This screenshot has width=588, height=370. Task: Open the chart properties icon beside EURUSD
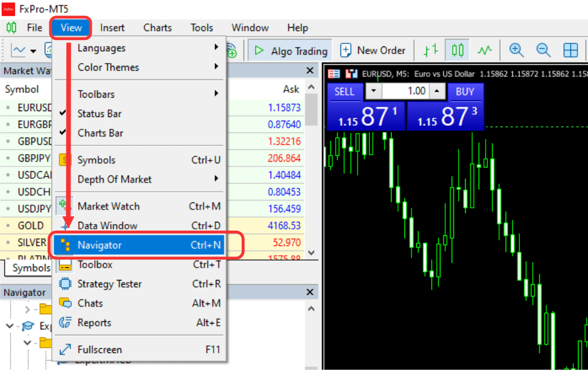(x=351, y=72)
